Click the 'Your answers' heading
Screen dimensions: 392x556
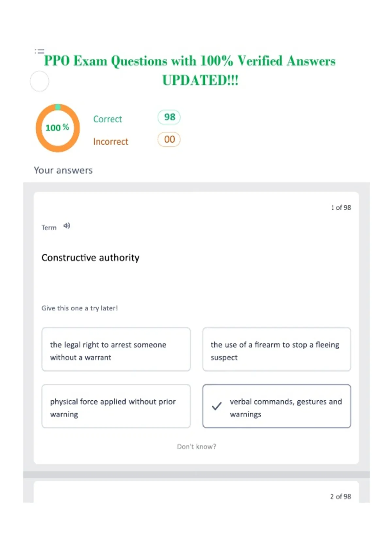(x=63, y=170)
